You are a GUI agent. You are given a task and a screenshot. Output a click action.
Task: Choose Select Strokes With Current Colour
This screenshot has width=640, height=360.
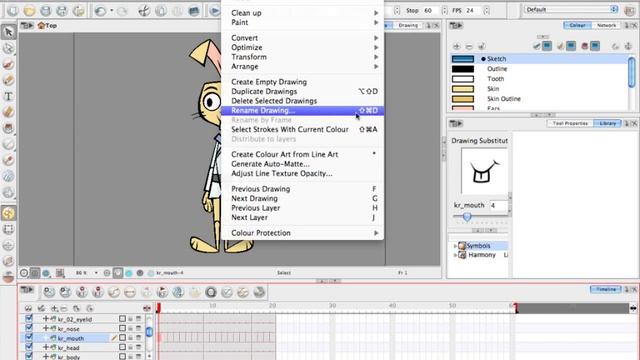tap(302, 129)
